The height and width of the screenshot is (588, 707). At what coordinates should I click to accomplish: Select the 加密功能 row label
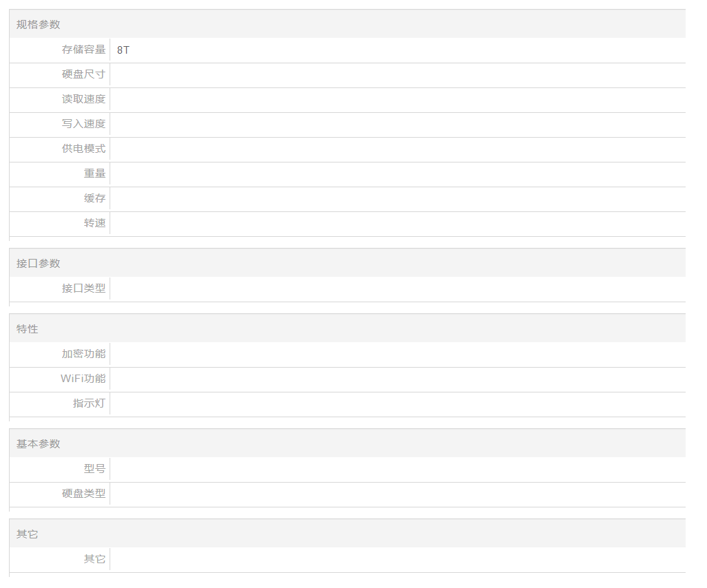pyautogui.click(x=83, y=354)
